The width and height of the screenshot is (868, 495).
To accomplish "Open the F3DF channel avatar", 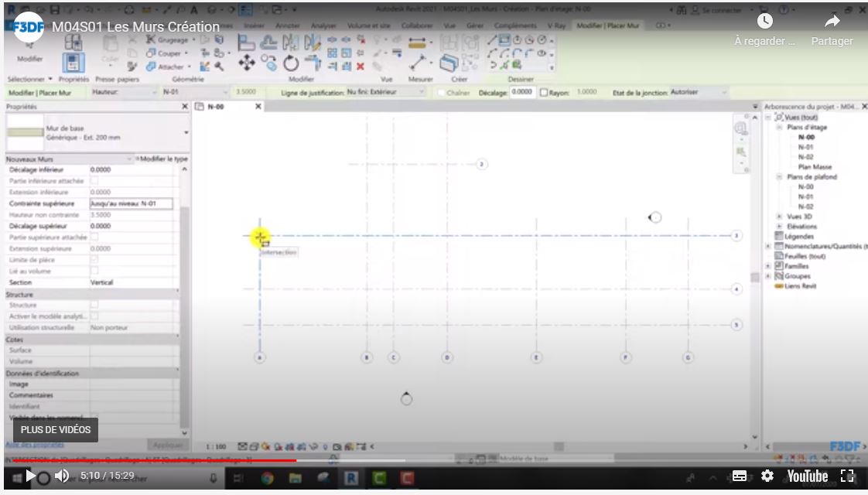I will [28, 26].
